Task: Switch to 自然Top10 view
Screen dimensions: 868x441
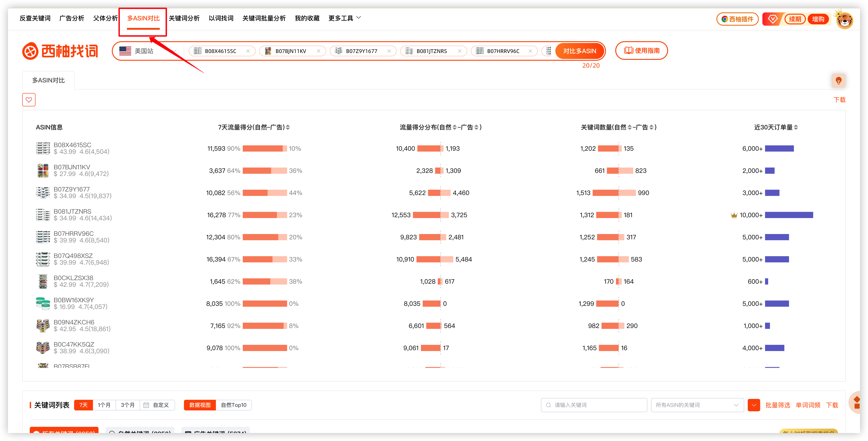Action: click(x=233, y=405)
